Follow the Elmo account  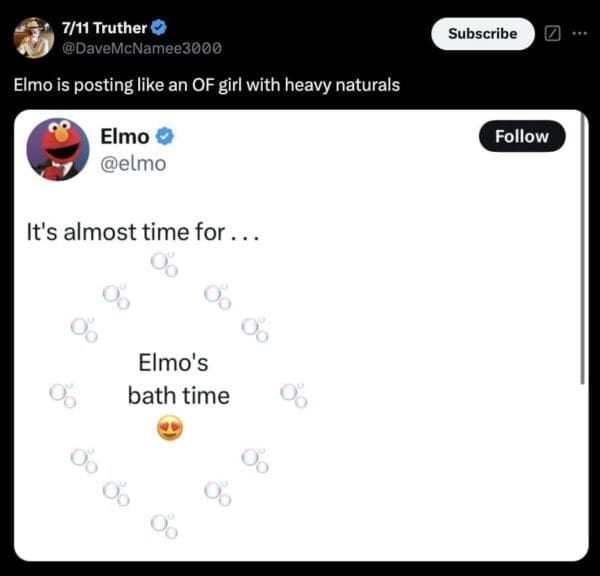pyautogui.click(x=522, y=136)
